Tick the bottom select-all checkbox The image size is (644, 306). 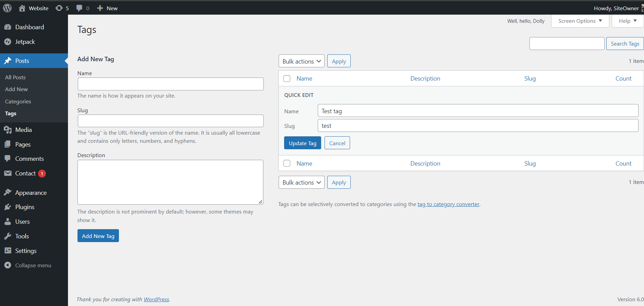(287, 163)
